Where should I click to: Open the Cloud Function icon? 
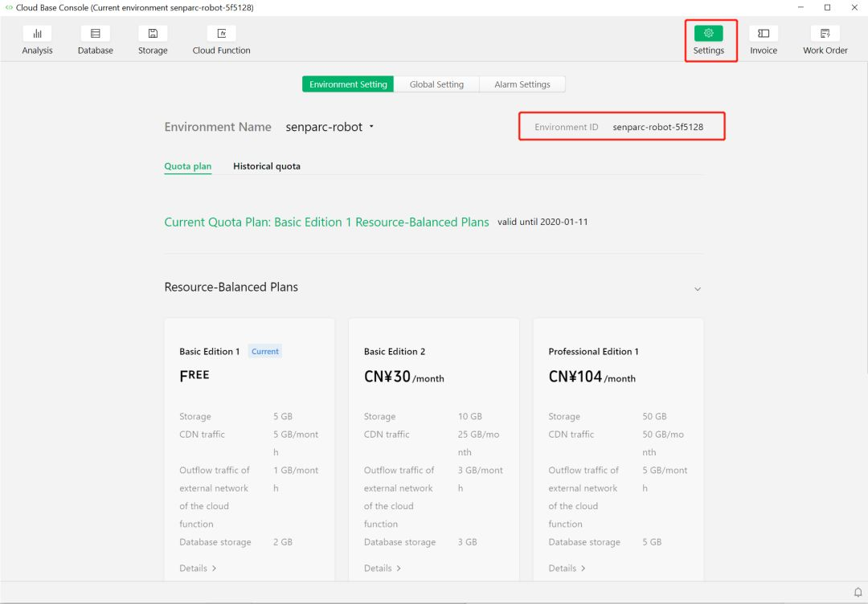pos(222,33)
